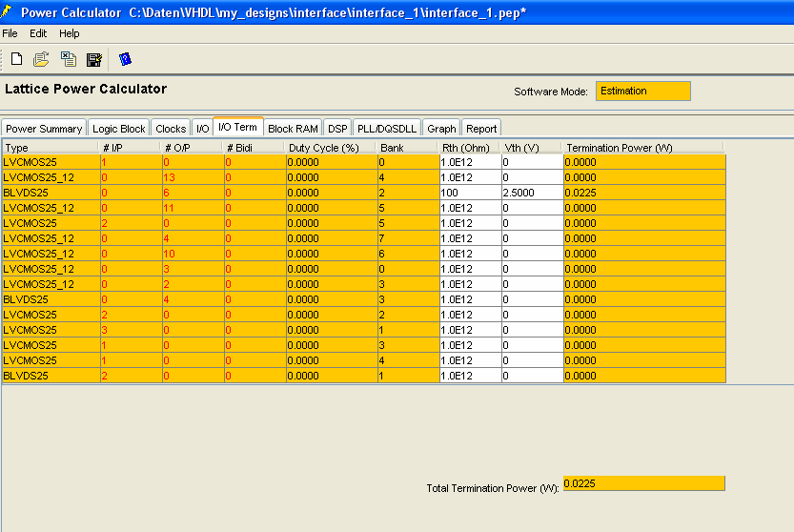Switch to the Logic Block tab

click(x=119, y=129)
